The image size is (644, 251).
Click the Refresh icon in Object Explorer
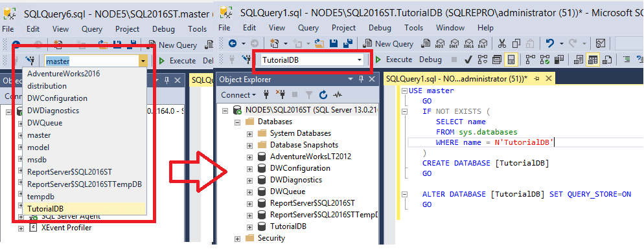323,95
